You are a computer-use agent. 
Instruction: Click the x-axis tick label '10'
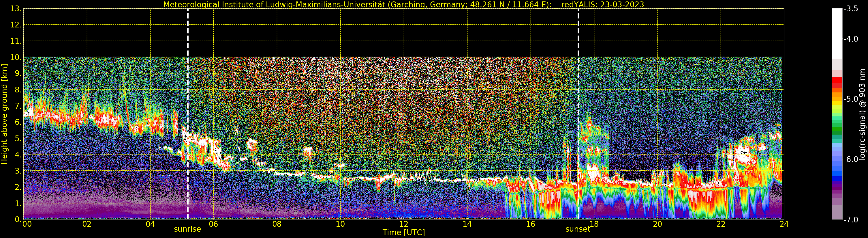tap(340, 224)
